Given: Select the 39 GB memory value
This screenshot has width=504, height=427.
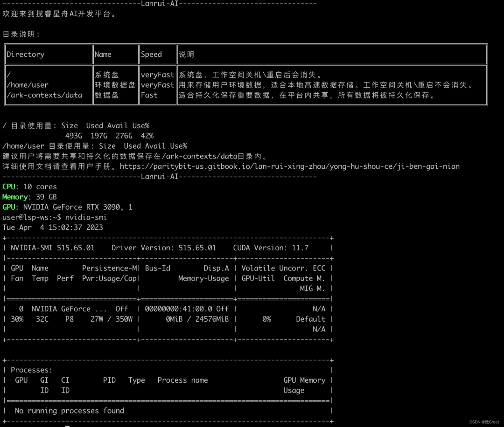Looking at the screenshot, I should click(x=46, y=197).
